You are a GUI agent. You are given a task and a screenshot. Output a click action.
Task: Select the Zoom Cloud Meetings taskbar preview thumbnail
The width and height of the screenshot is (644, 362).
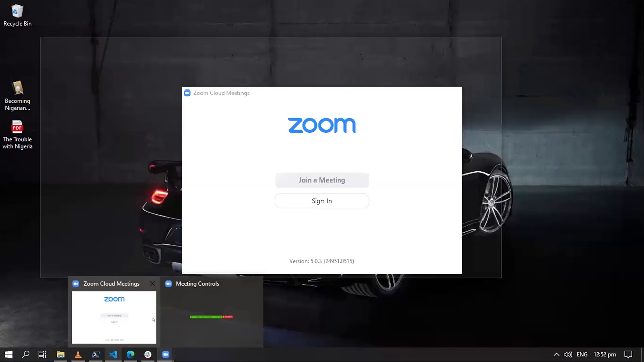click(x=114, y=317)
